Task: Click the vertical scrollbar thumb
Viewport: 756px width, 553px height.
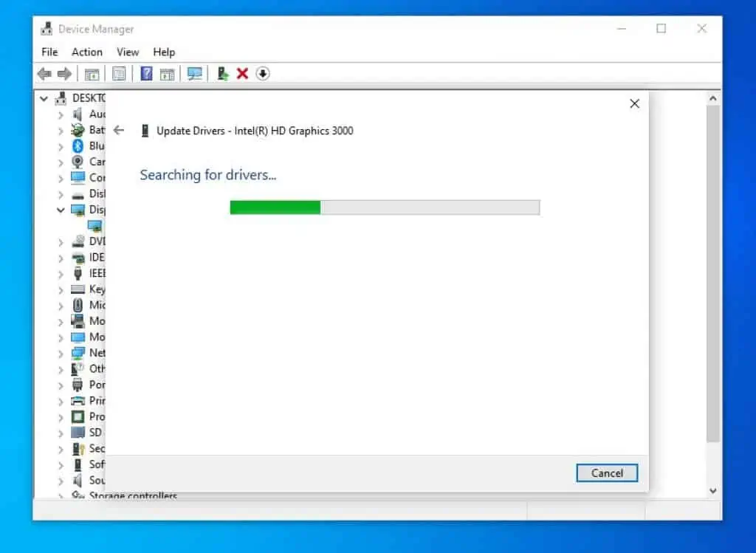Action: [713, 274]
